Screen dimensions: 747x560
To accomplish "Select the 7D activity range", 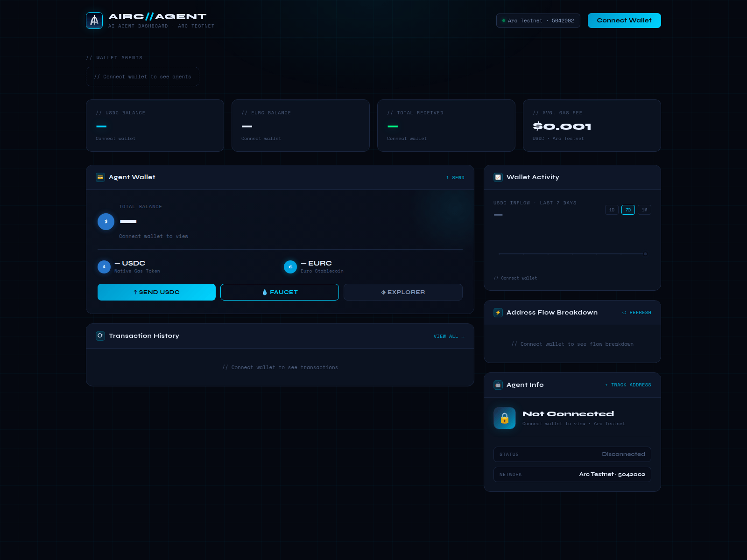I will tap(628, 210).
